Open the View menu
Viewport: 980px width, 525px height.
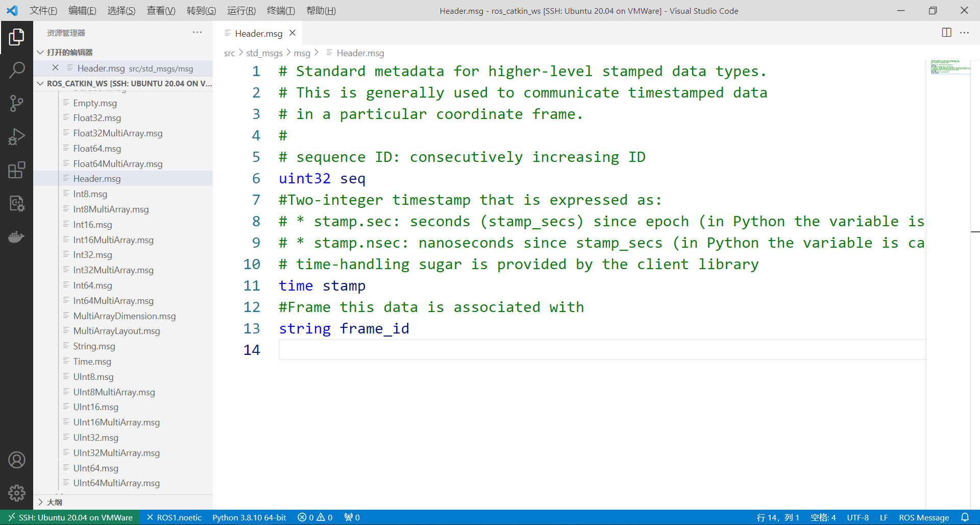click(161, 11)
